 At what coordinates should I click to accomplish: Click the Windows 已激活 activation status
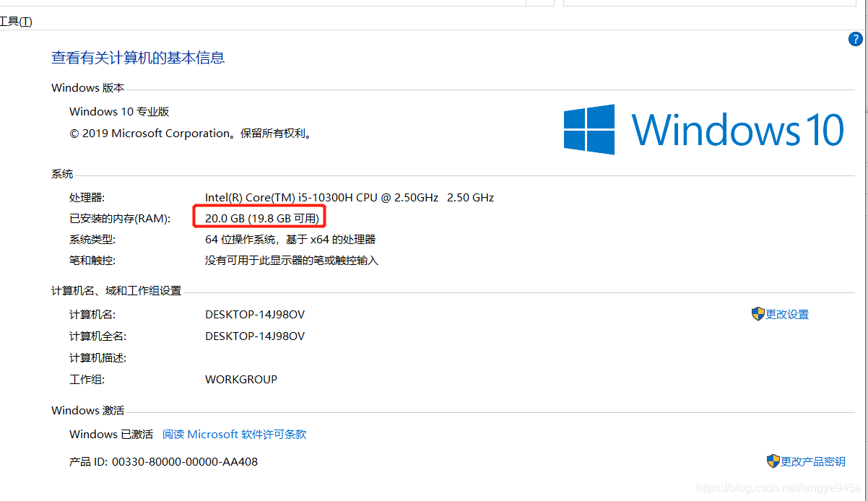(111, 434)
